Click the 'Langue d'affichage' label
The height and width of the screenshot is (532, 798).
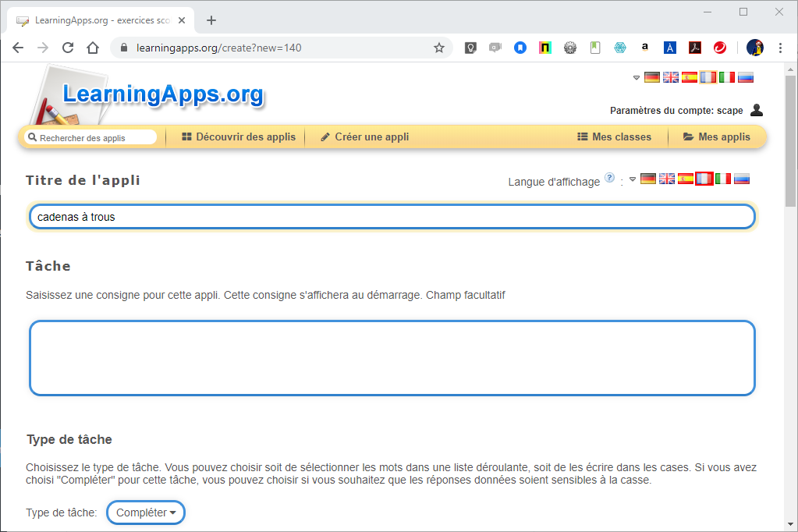[x=554, y=182]
